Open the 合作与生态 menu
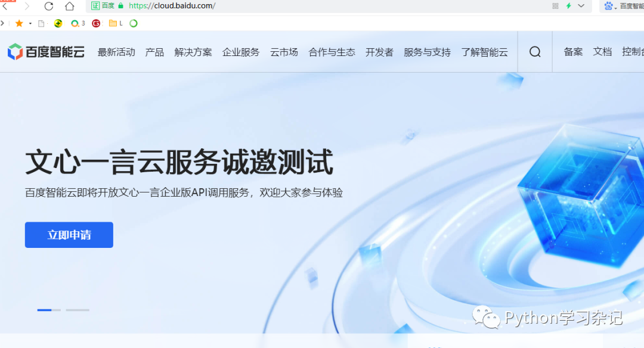Image resolution: width=644 pixels, height=348 pixels. click(332, 52)
